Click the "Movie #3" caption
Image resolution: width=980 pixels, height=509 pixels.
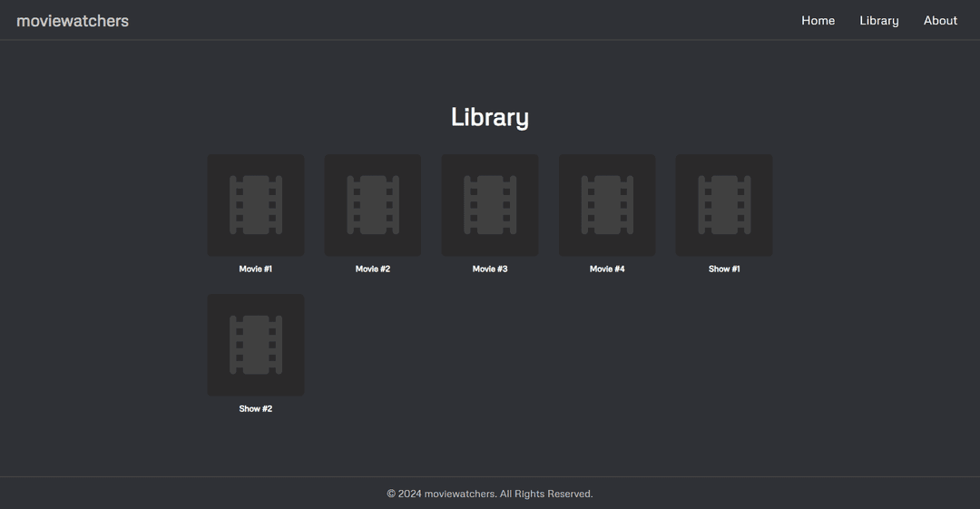point(490,269)
